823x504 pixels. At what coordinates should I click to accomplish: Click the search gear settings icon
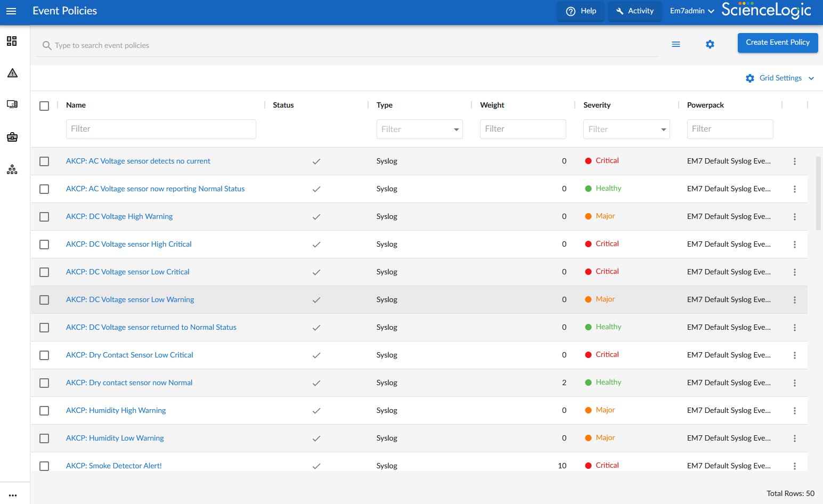pos(710,44)
